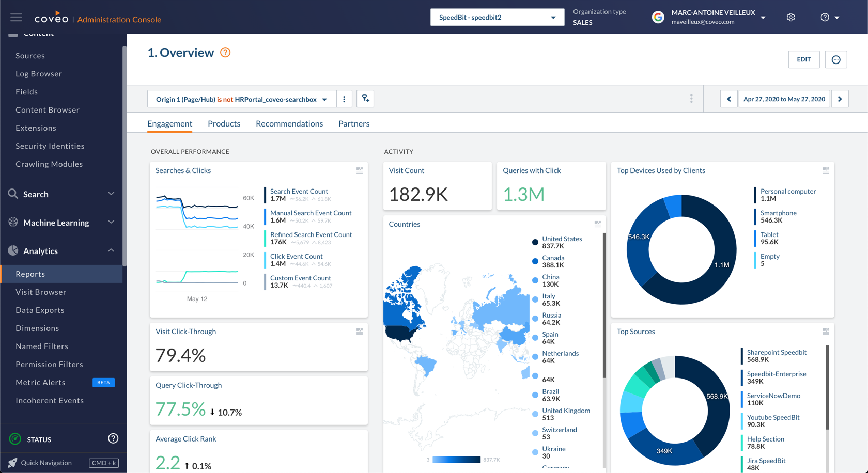Open Top Sources card data icon
868x473 pixels.
pyautogui.click(x=826, y=332)
